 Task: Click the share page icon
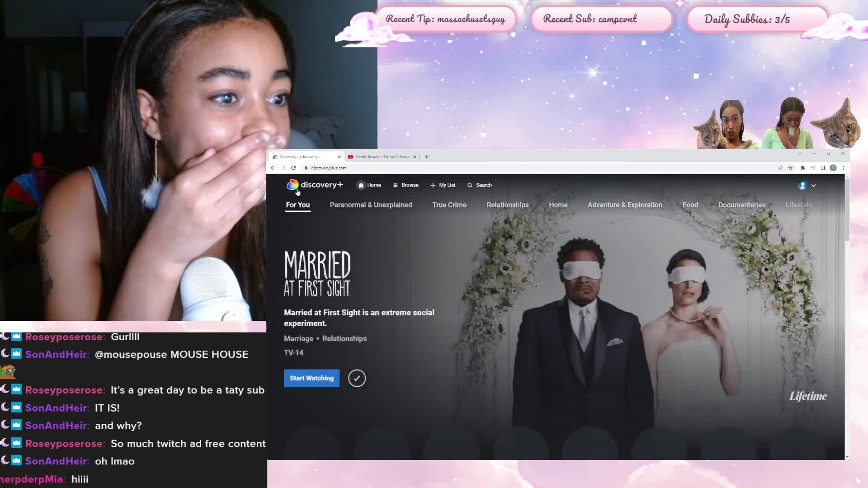tap(780, 168)
